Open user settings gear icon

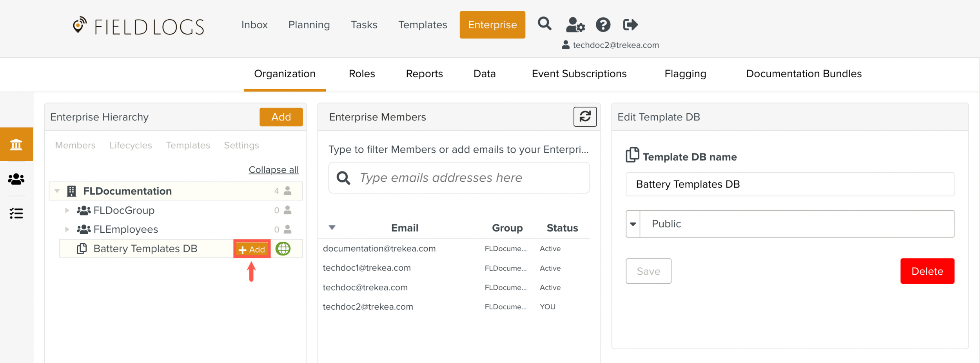(575, 25)
